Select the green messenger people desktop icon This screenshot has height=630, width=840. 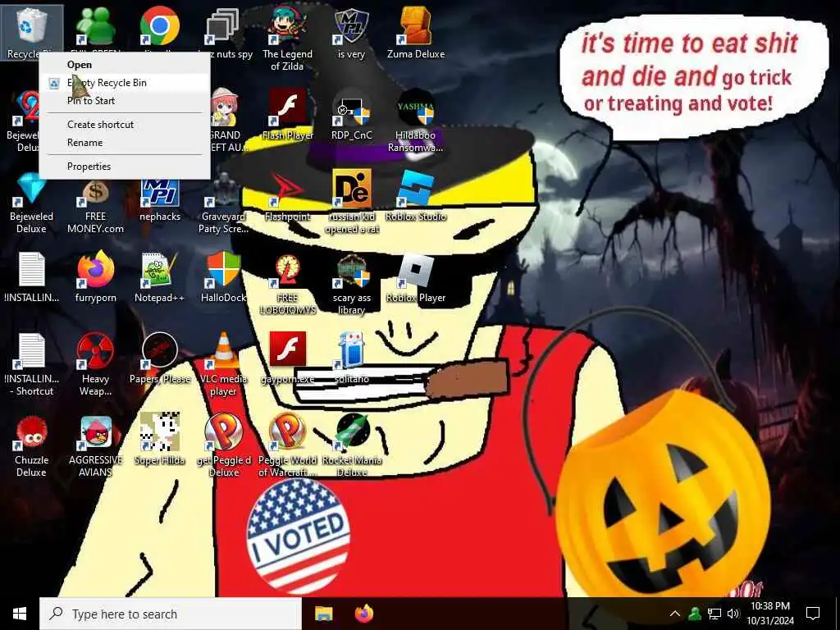[95, 25]
